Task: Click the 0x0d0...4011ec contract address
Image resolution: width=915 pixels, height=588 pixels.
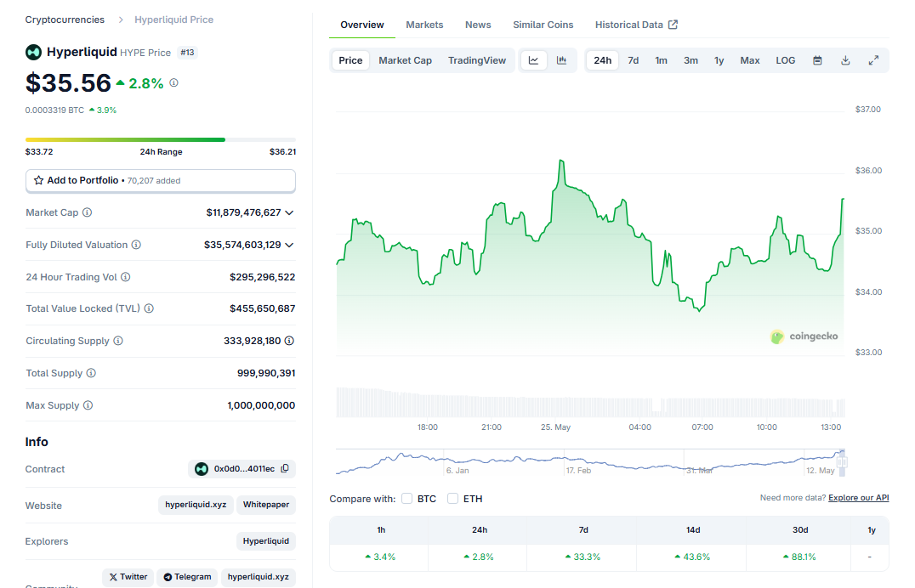Action: tap(244, 469)
